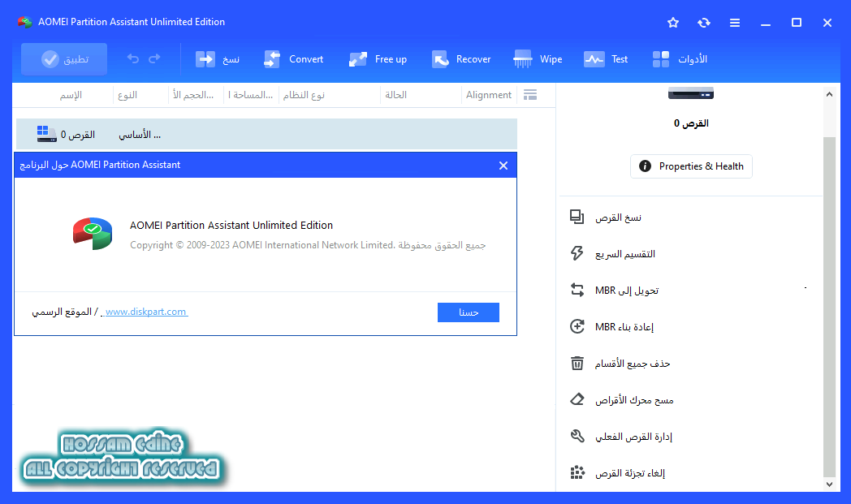Viewport: 851px width, 504px height.
Task: Open the www.diskpart.com link
Action: pyautogui.click(x=145, y=312)
